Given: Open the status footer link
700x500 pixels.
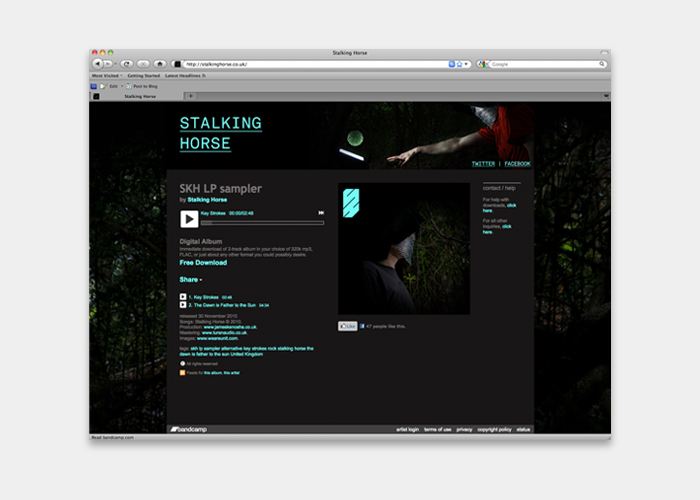Looking at the screenshot, I should point(523,429).
